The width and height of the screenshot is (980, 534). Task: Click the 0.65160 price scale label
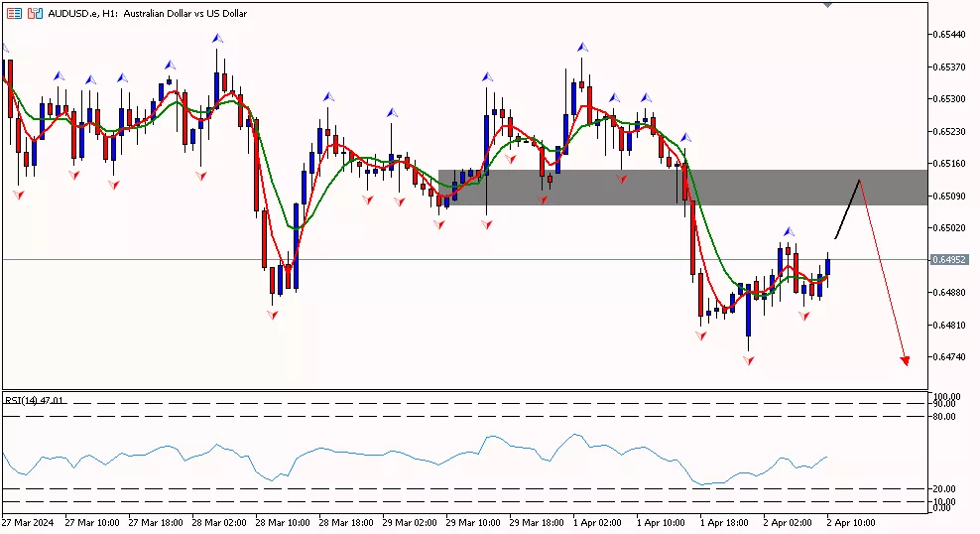coord(948,164)
